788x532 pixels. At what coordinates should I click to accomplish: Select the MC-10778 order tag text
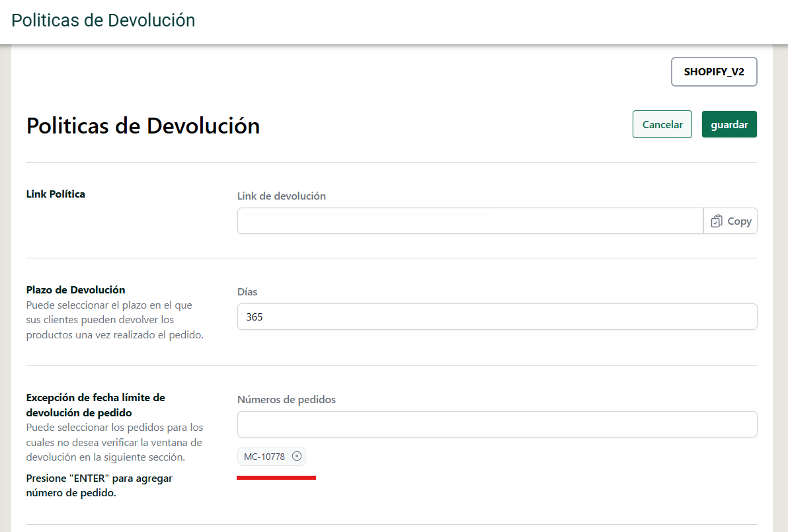point(264,457)
